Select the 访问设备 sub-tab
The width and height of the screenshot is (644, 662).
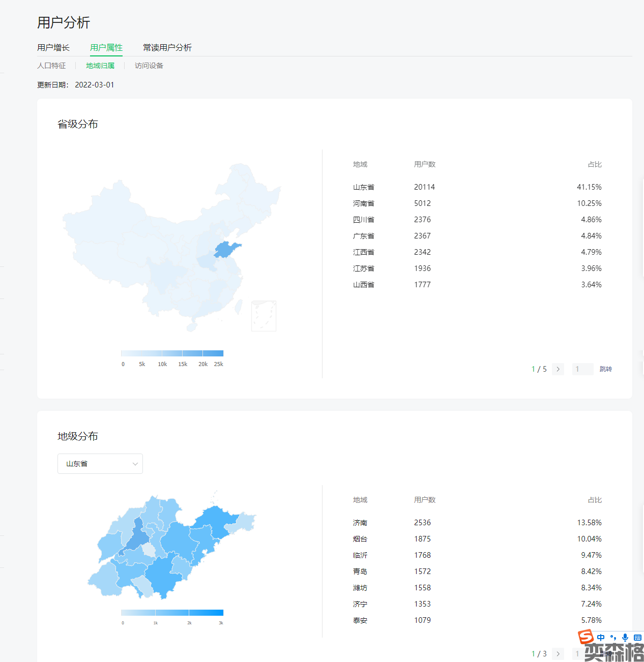tap(149, 66)
